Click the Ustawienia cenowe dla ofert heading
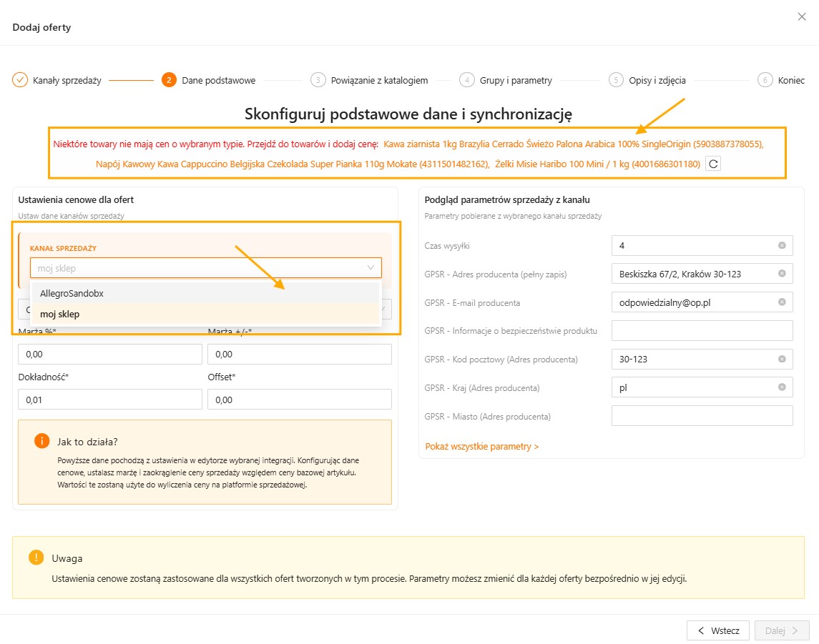The height and width of the screenshot is (644, 819). pyautogui.click(x=76, y=200)
